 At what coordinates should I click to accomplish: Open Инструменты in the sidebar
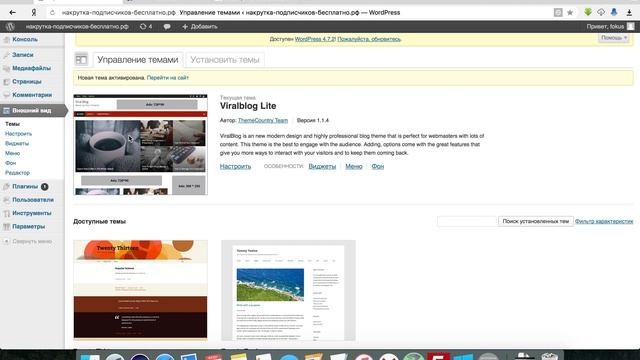pyautogui.click(x=31, y=213)
